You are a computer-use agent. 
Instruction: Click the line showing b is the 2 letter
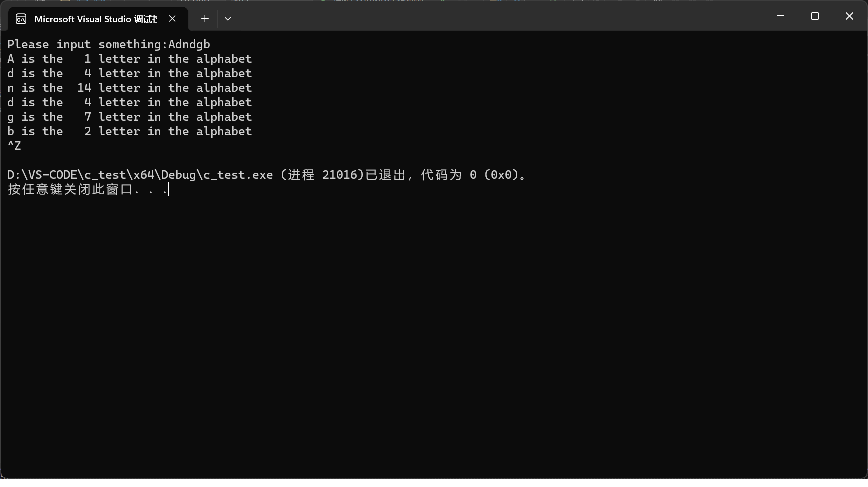[129, 131]
